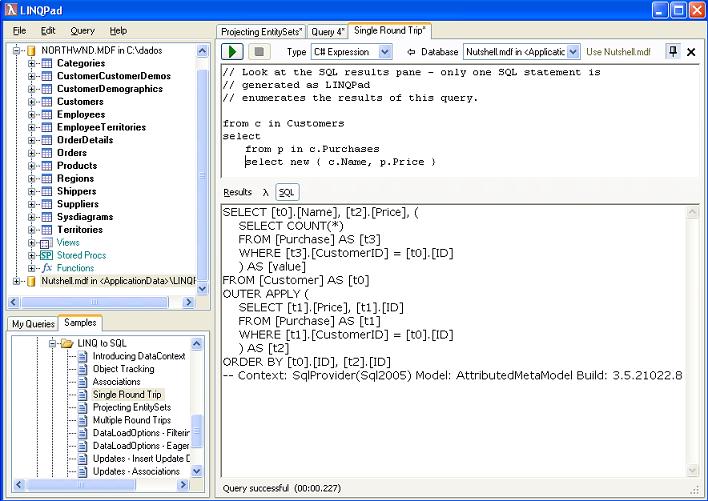The image size is (708, 501).
Task: Click the Regions table icon
Action: [47, 179]
